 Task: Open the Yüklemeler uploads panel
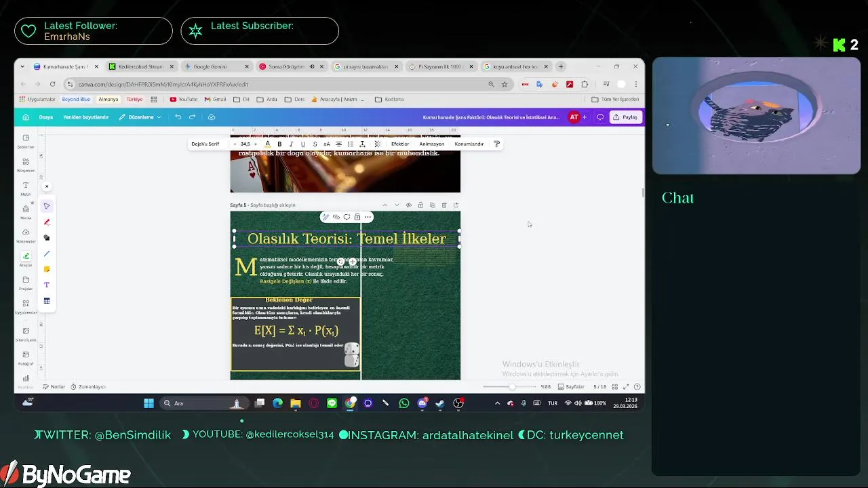(x=26, y=235)
